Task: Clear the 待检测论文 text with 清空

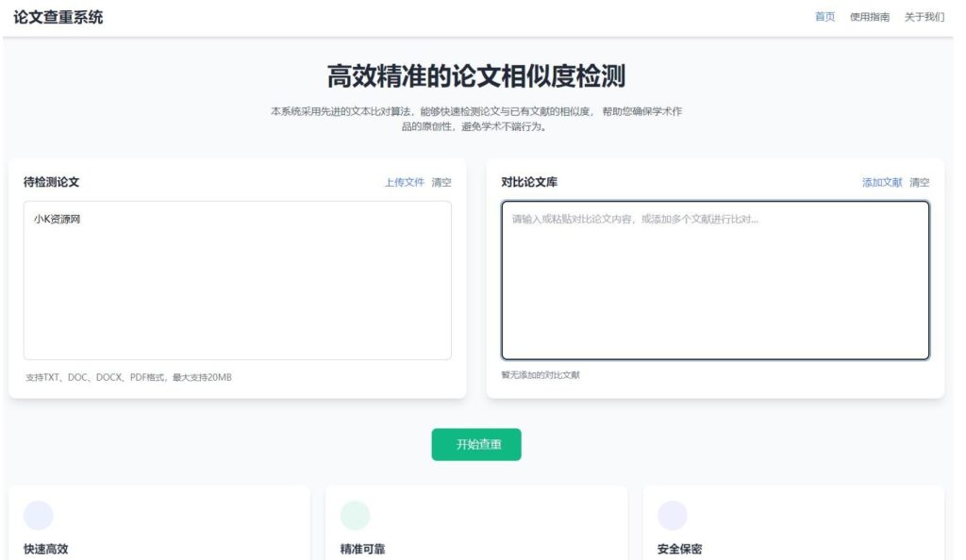Action: [x=441, y=183]
